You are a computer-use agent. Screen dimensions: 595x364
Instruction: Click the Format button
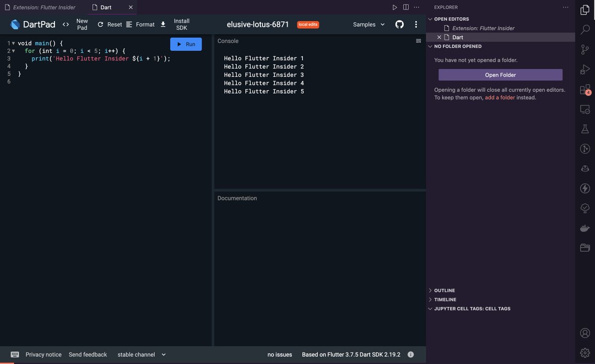140,24
